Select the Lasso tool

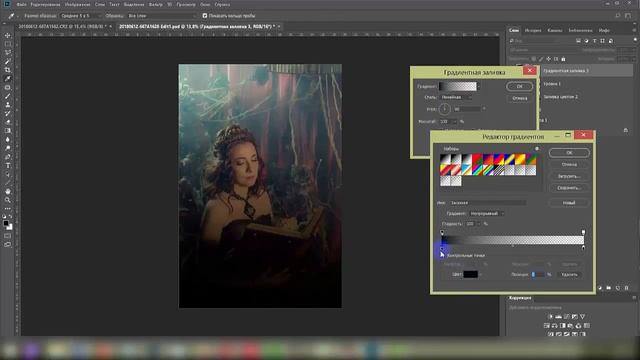(7, 53)
